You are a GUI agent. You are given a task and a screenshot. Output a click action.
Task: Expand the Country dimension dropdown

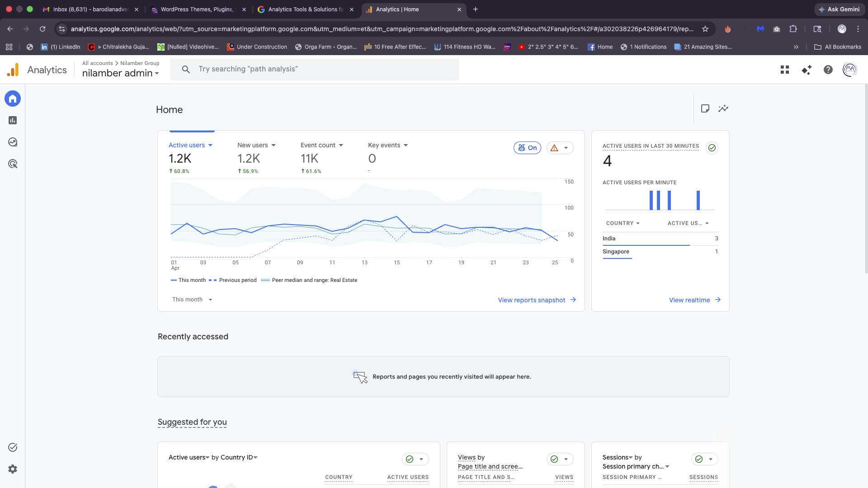[623, 223]
